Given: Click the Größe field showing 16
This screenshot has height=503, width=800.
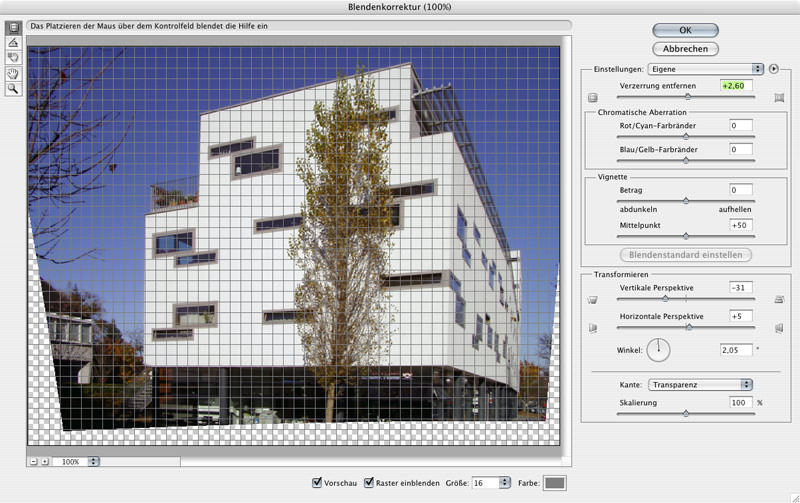Looking at the screenshot, I should tap(485, 483).
